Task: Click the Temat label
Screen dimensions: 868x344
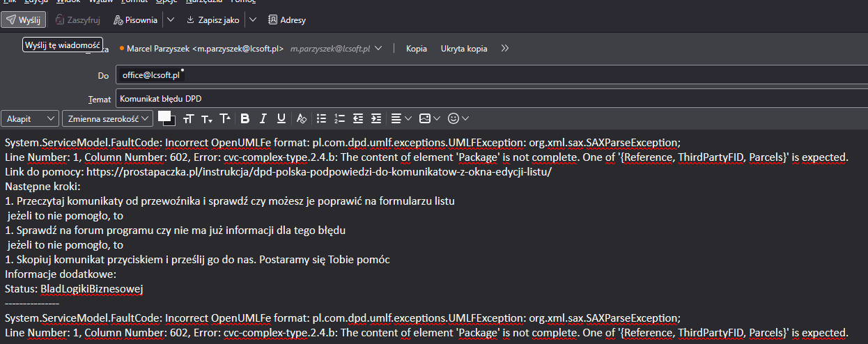Action: (x=99, y=100)
